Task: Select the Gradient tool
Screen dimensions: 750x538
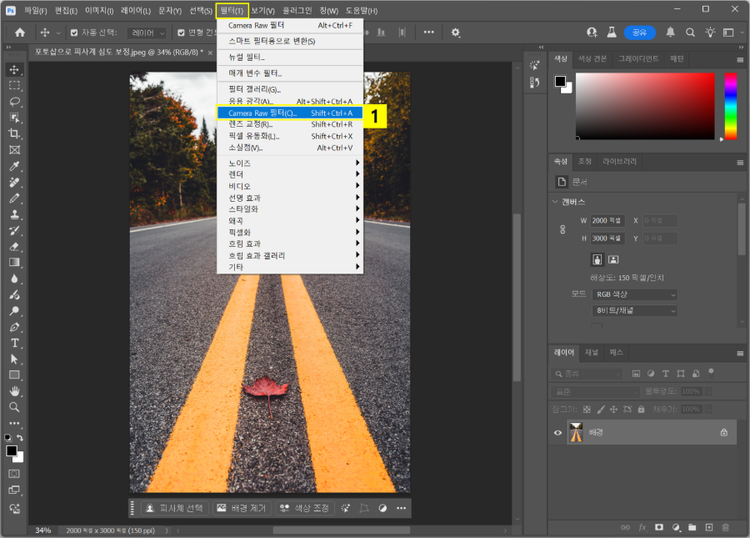Action: pos(14,263)
